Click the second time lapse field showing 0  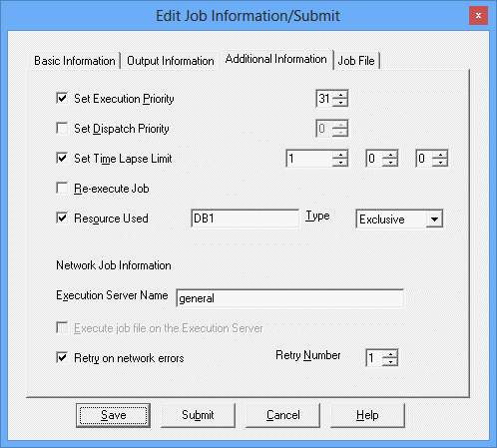point(374,159)
